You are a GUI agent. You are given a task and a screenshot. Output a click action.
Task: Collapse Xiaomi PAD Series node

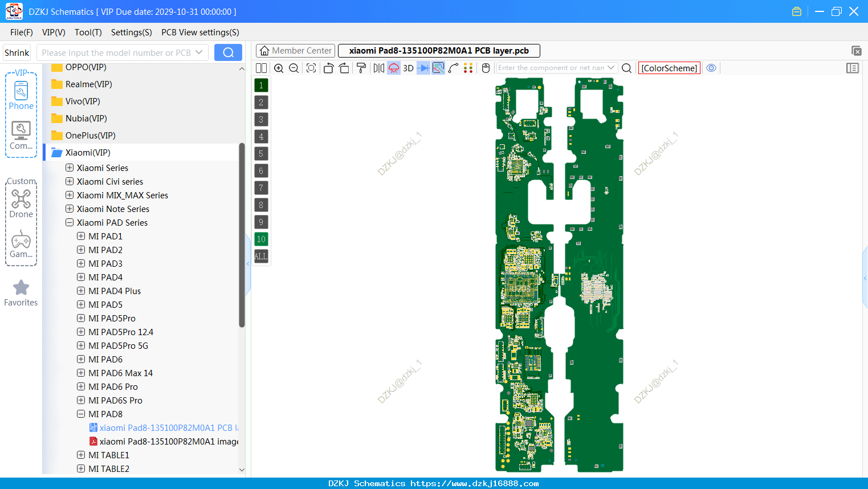(x=70, y=222)
